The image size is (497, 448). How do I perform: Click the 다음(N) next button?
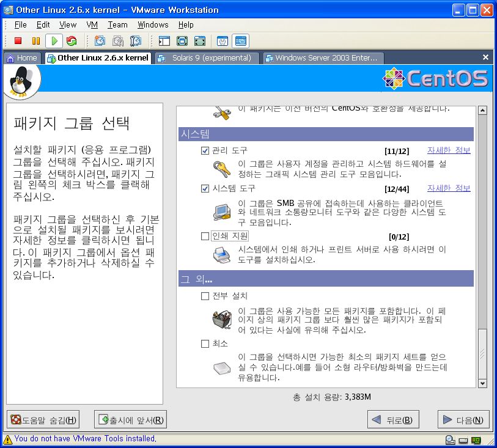click(x=463, y=420)
